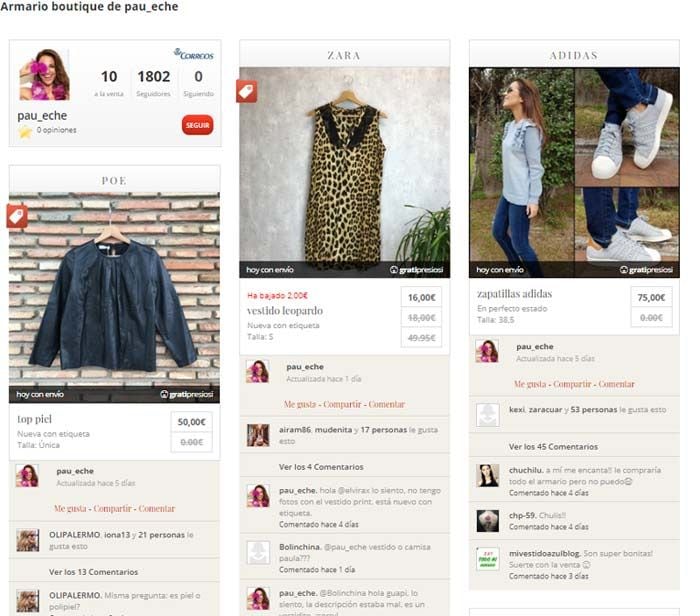Open the ZARA brand header
Viewport: 700px width, 616px height.
[x=344, y=54]
